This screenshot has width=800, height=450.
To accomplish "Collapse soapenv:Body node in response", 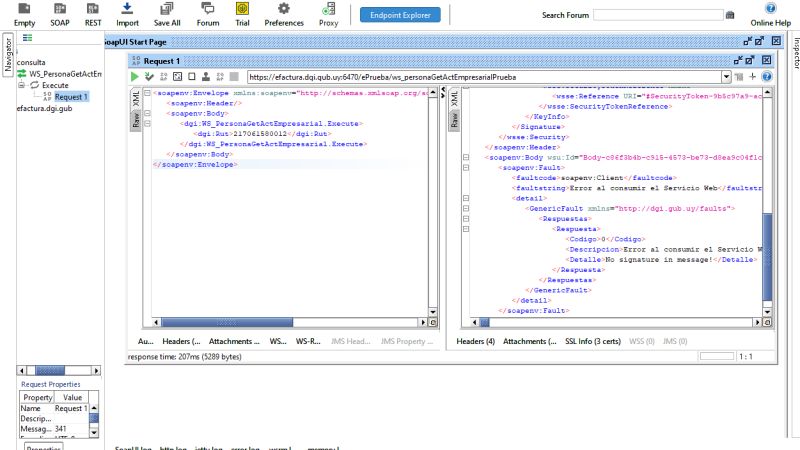I will pos(466,157).
